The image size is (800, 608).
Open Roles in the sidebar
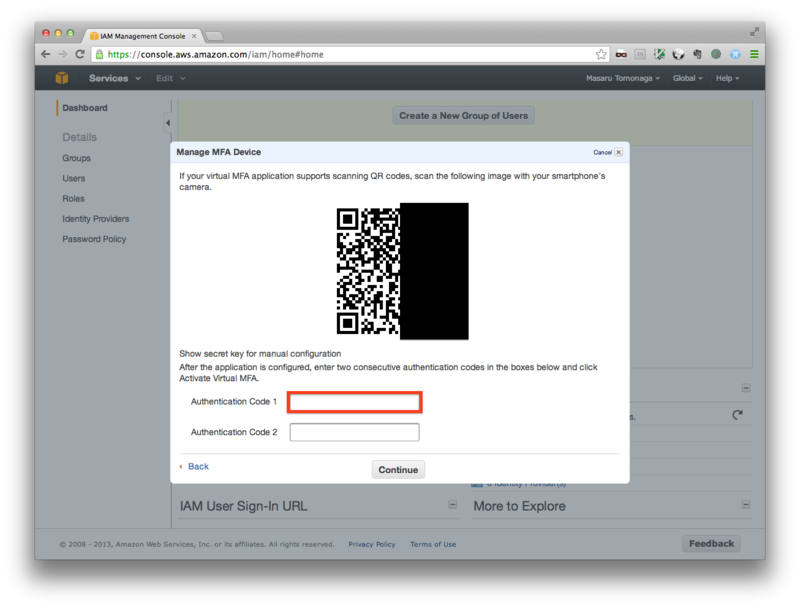click(x=73, y=198)
